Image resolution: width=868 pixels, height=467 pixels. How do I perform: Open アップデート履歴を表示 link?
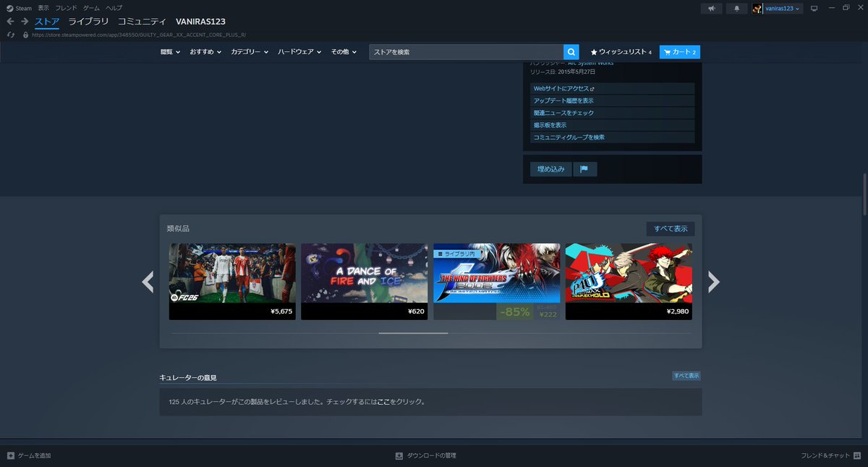tap(613, 101)
